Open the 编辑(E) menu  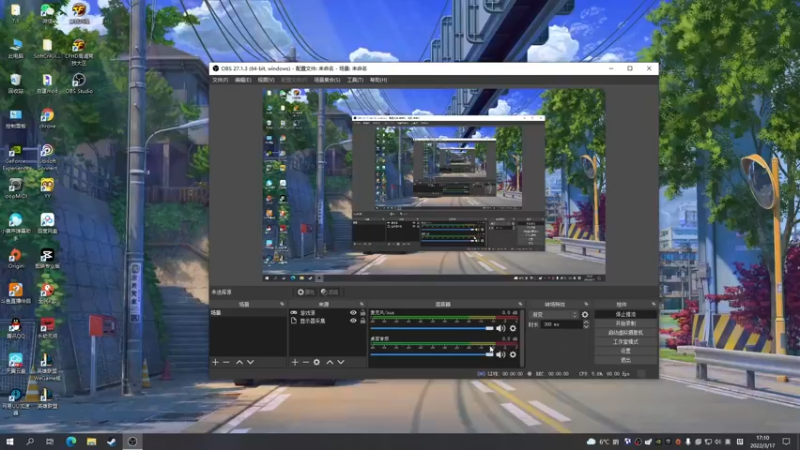point(243,80)
